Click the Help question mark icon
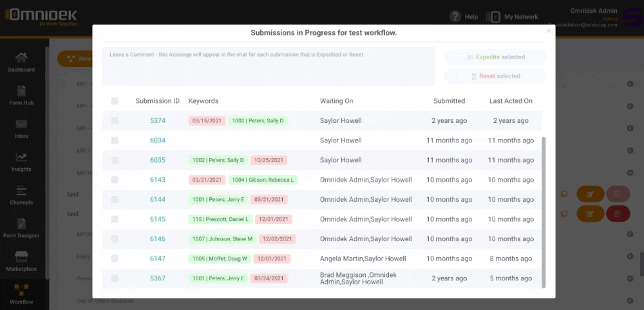 click(x=455, y=17)
